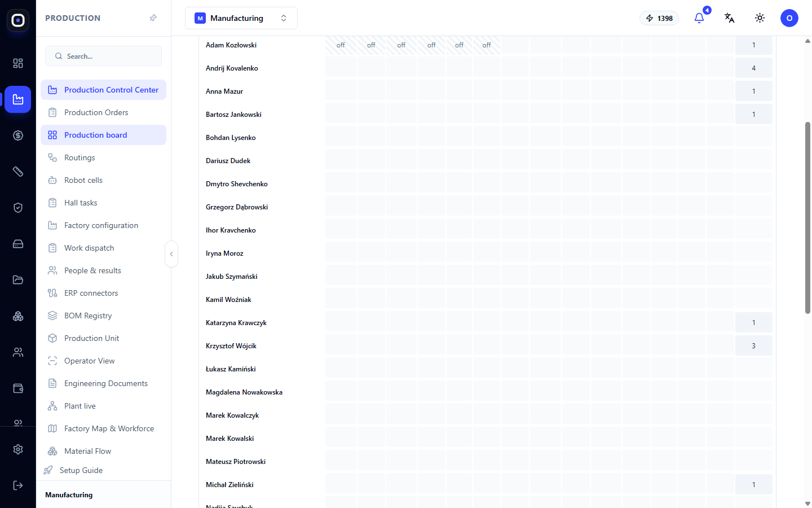Viewport: 812px width, 508px height.
Task: Click the Magdalena Nowakowska row name
Action: pos(244,392)
